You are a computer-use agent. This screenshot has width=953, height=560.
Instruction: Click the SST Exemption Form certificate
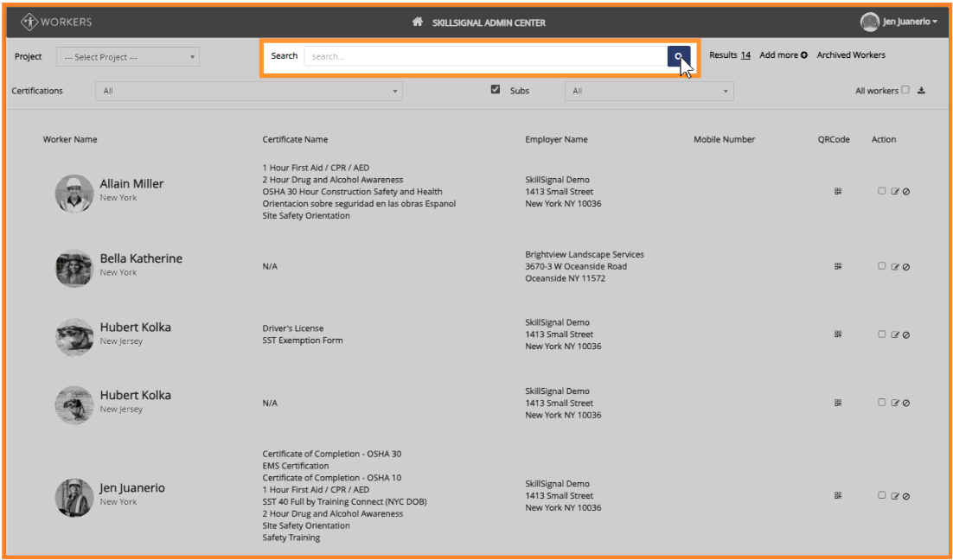coord(303,340)
